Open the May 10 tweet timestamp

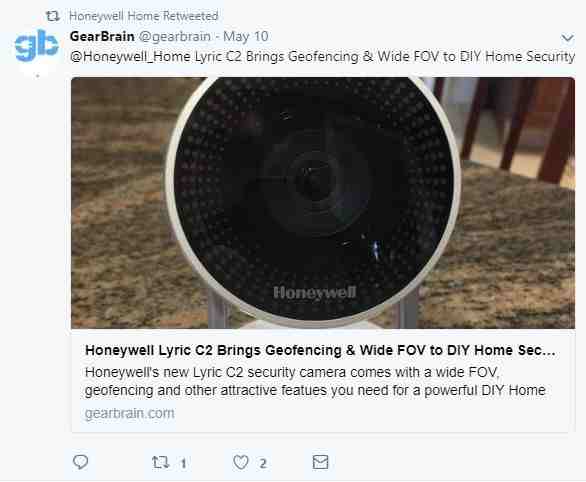pos(246,37)
